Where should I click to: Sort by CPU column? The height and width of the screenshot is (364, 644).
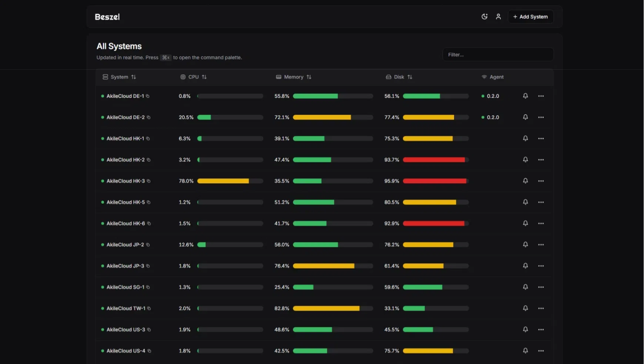pos(193,77)
